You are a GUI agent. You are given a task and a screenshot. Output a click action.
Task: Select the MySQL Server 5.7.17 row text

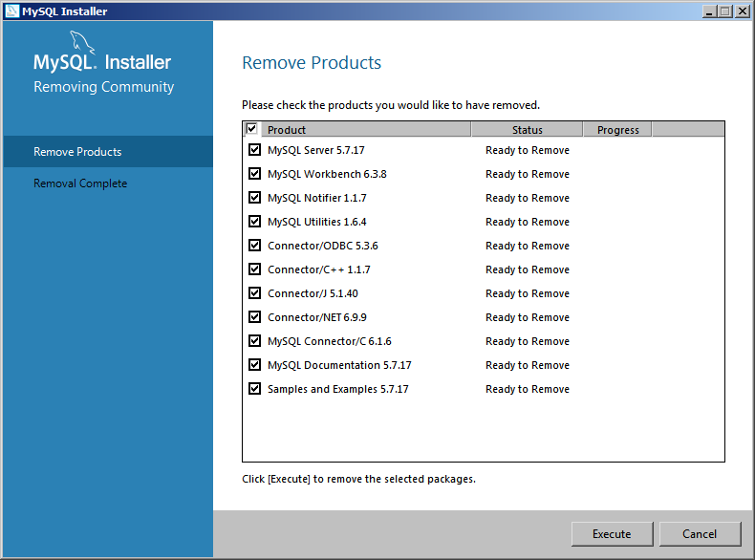pyautogui.click(x=316, y=150)
